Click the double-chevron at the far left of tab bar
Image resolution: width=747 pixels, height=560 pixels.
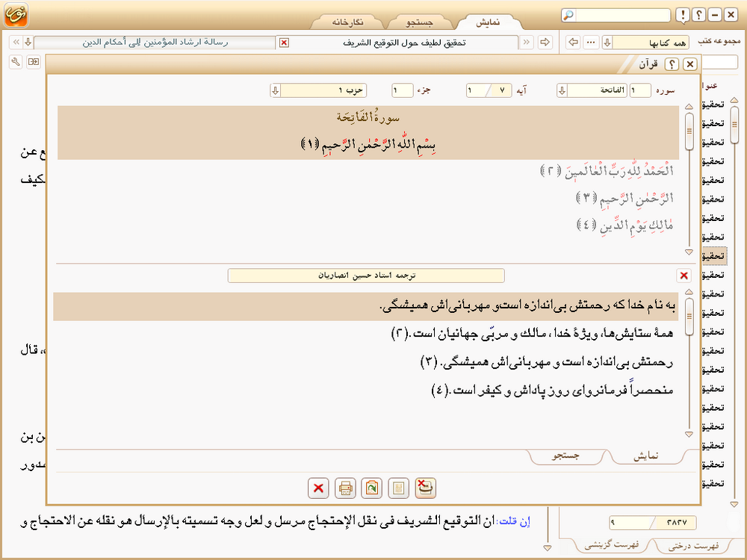coord(16,43)
